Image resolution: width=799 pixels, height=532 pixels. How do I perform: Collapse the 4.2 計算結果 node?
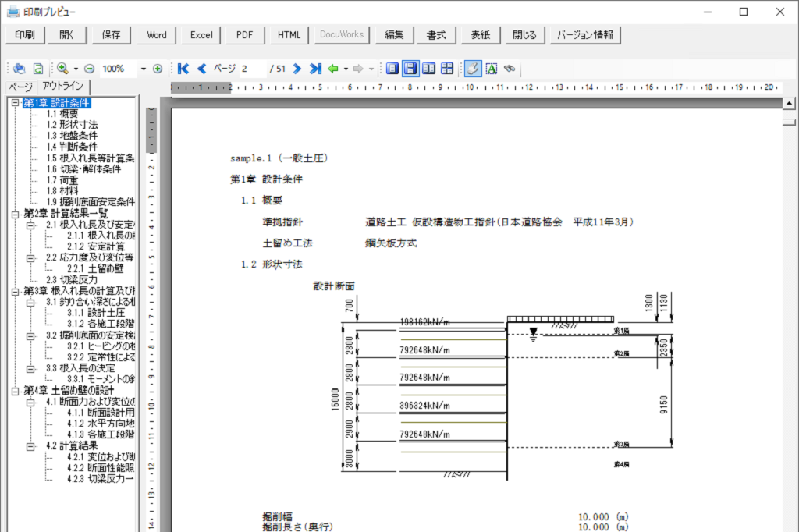click(x=30, y=446)
